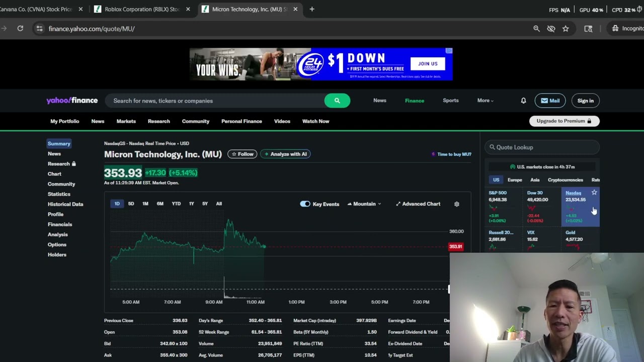Click Upgrade to Premium button
This screenshot has height=362, width=644.
tap(564, 121)
